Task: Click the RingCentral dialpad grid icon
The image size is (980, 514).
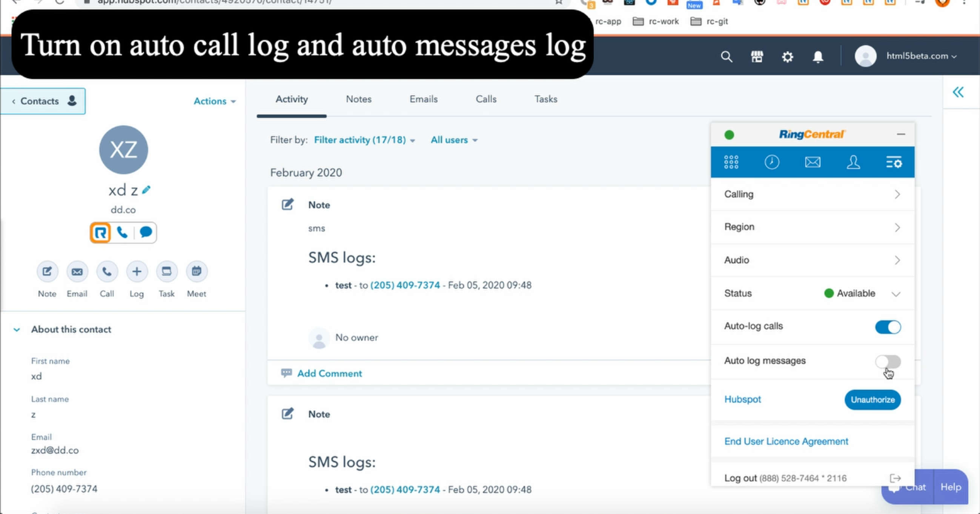Action: [x=731, y=162]
